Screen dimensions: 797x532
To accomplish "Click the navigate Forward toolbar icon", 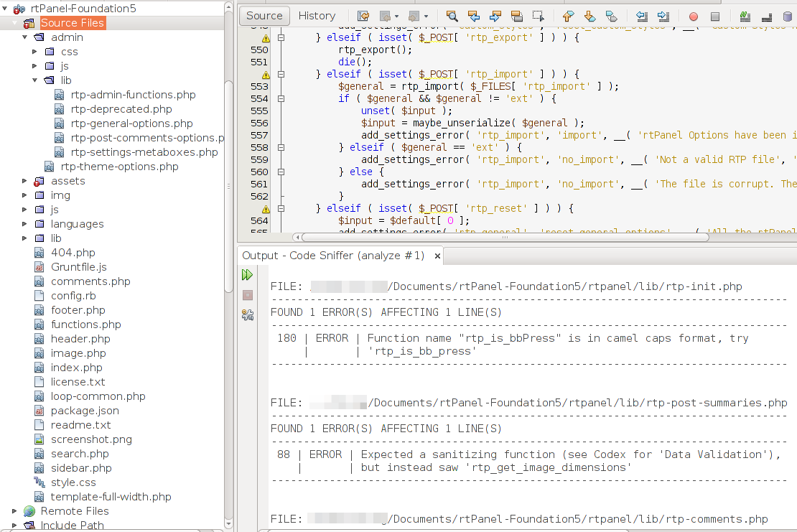I will point(414,17).
